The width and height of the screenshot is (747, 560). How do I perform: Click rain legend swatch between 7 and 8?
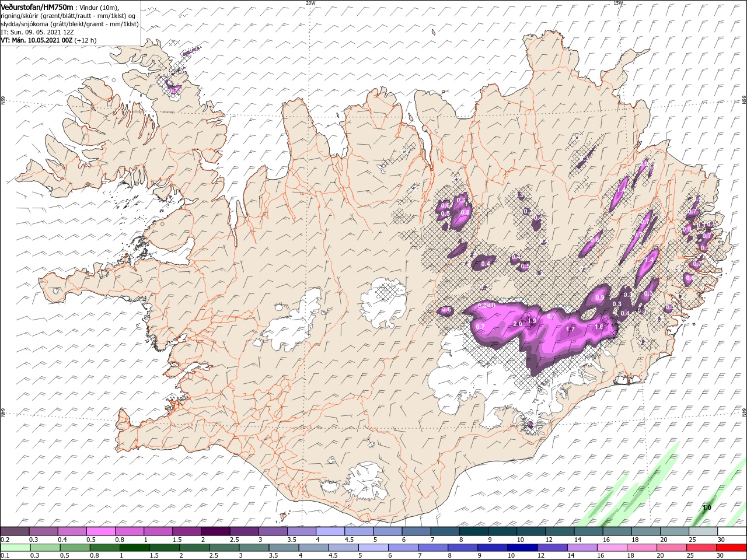(432, 548)
